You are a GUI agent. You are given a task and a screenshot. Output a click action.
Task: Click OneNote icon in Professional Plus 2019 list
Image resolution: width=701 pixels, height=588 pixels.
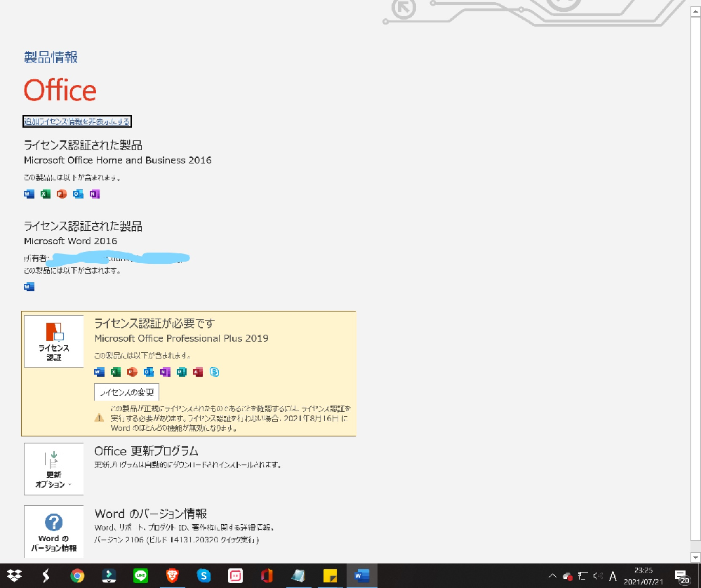coord(165,372)
